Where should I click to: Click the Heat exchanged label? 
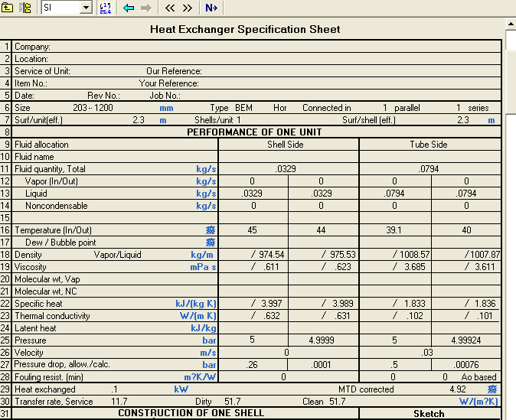click(44, 389)
